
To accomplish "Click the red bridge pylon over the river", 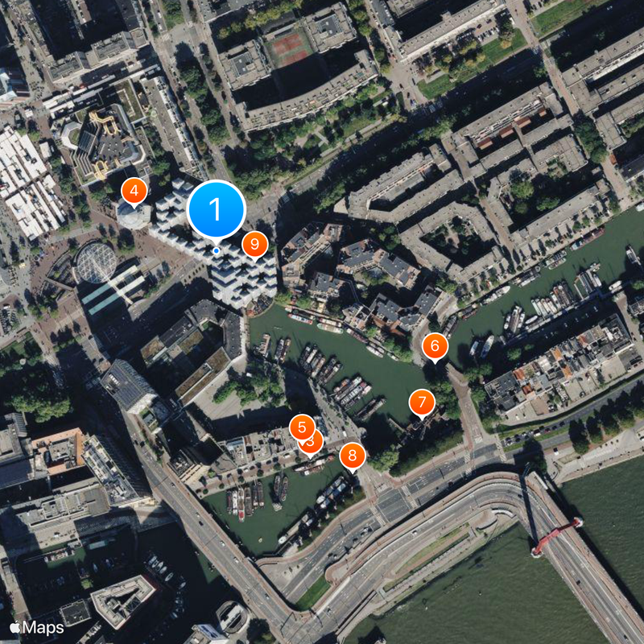I will pyautogui.click(x=557, y=536).
